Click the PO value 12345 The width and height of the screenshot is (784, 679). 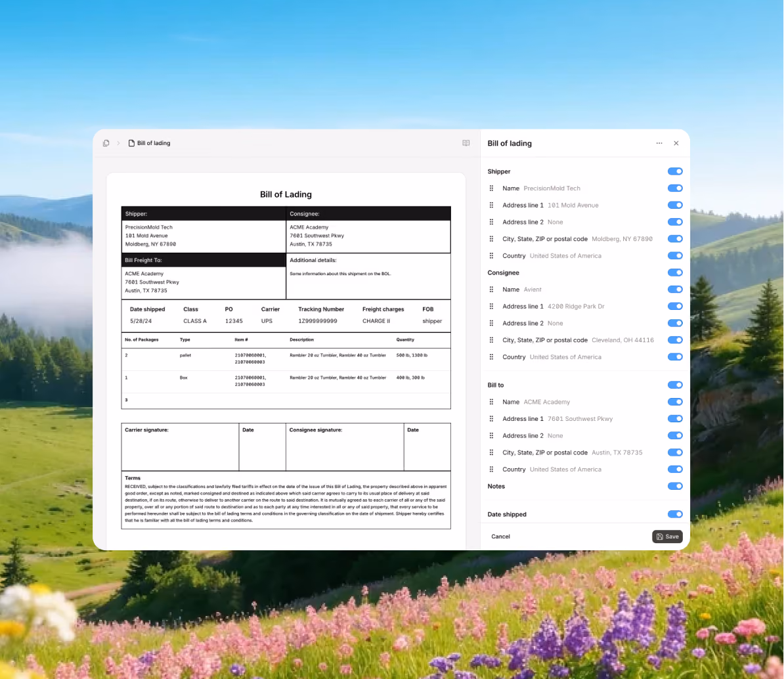[x=234, y=321]
